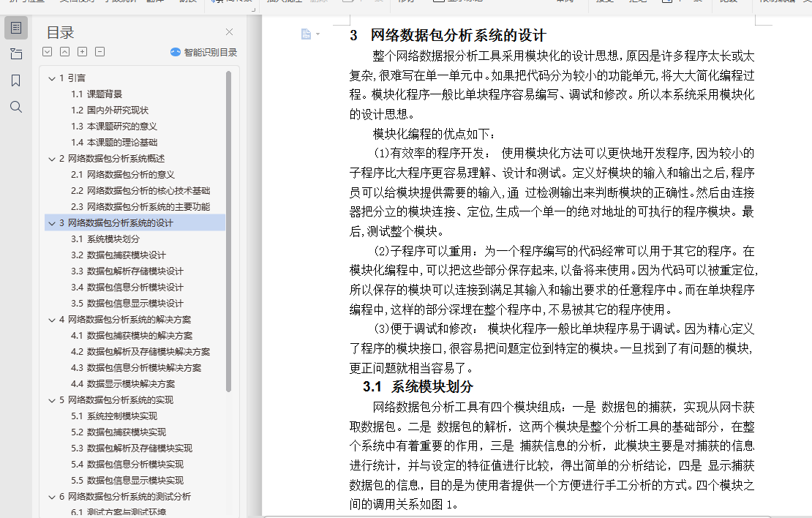Go to '5.5 数据包信息显示模块实现'

(x=127, y=480)
